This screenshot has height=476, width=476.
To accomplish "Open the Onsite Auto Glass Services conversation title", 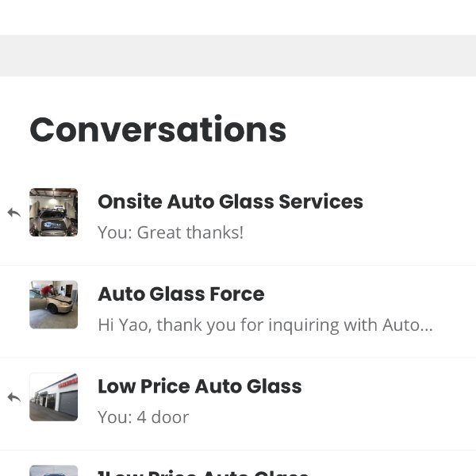I will tap(230, 202).
